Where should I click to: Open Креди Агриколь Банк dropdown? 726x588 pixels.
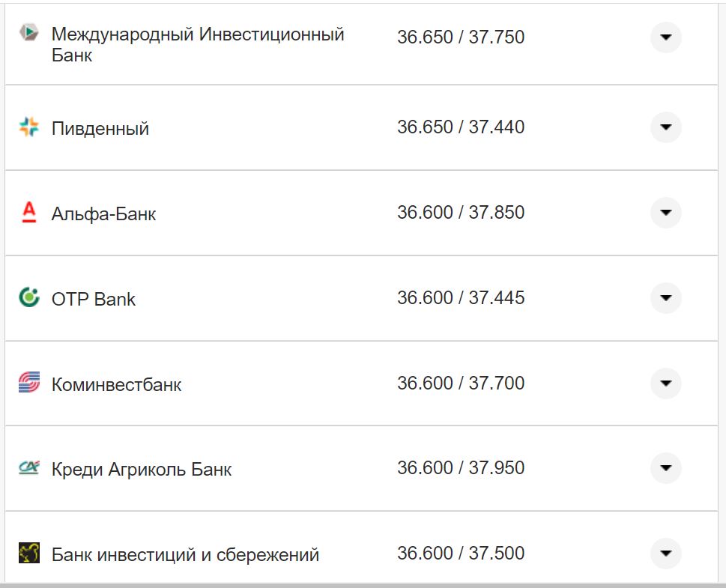(x=665, y=467)
